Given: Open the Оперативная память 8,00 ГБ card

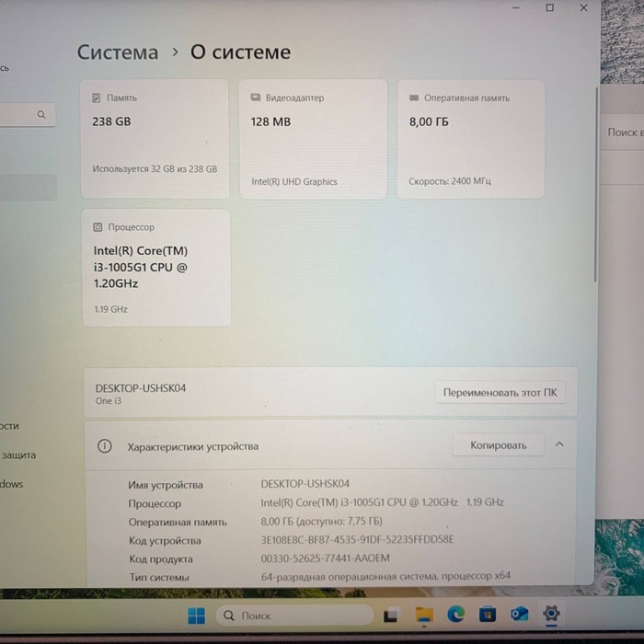Looking at the screenshot, I should point(471,139).
